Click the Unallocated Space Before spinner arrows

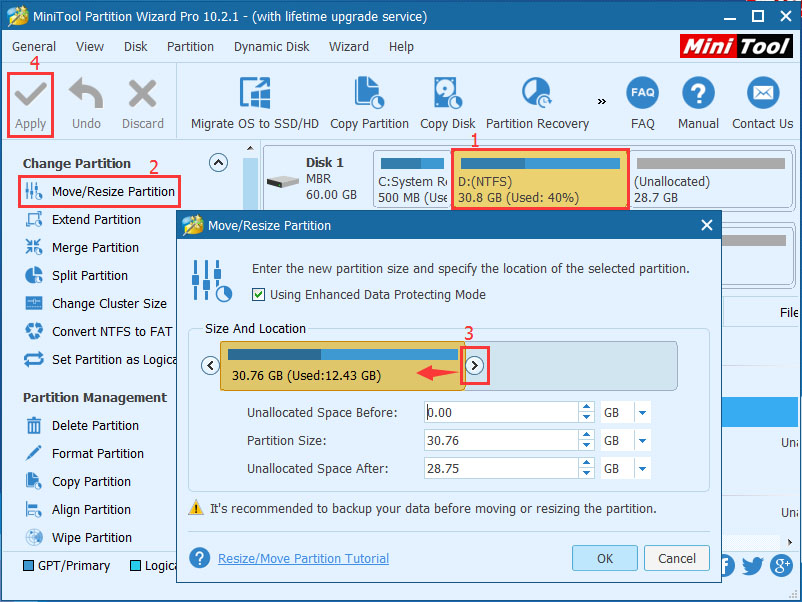[587, 412]
